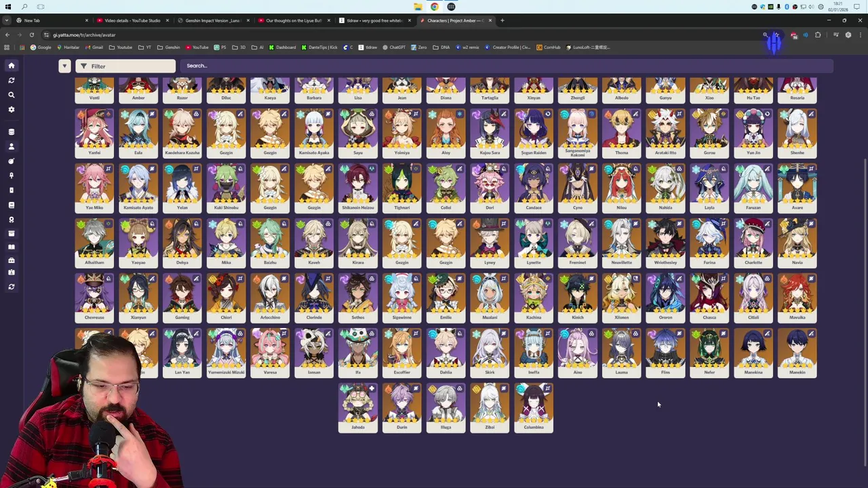The height and width of the screenshot is (488, 868).
Task: Select the Characters | Project Amber tab
Action: tap(455, 20)
